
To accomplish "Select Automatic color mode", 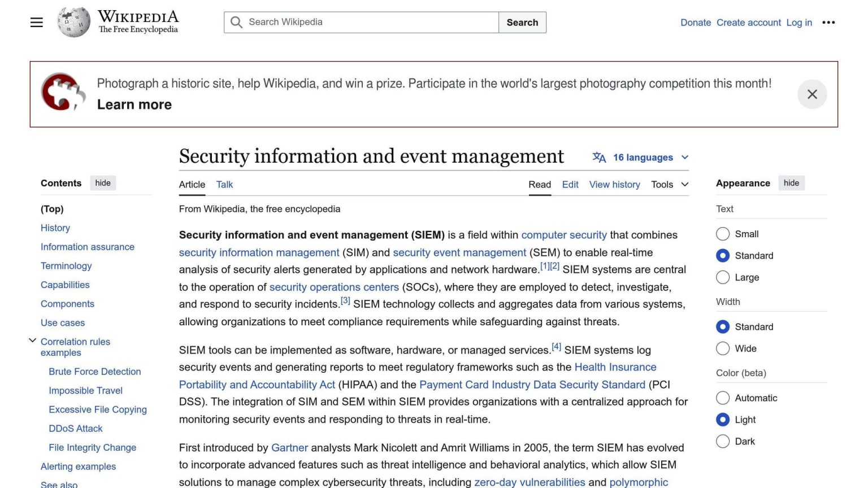I will (x=723, y=398).
